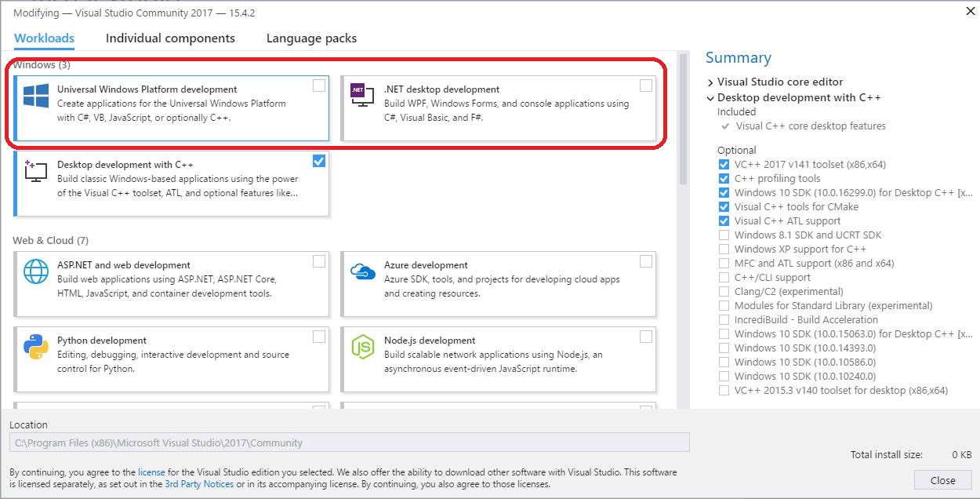Open the Individual components tab
980x499 pixels.
coord(170,38)
